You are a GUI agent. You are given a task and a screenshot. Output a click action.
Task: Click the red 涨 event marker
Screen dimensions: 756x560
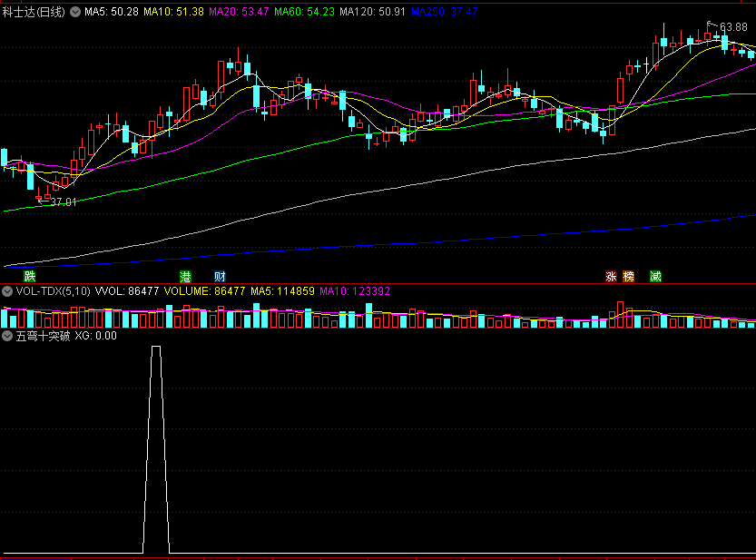612,277
